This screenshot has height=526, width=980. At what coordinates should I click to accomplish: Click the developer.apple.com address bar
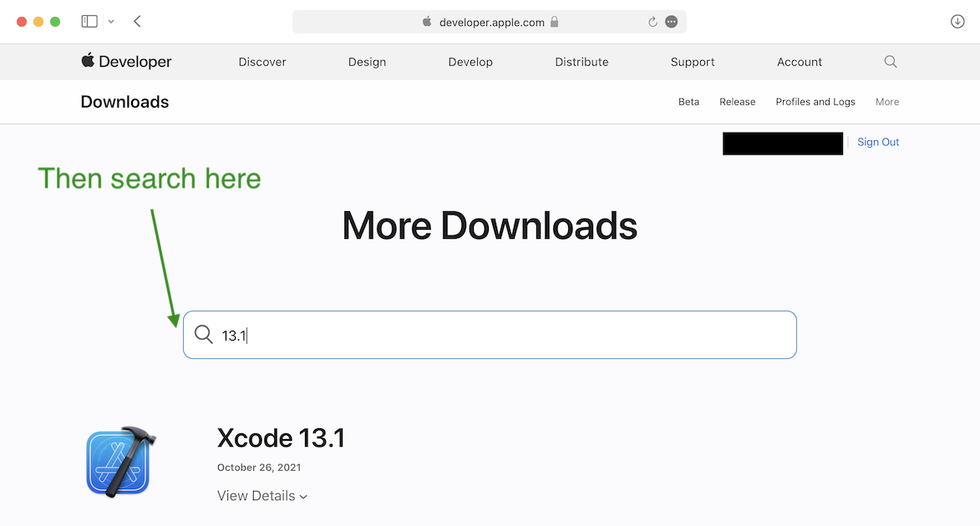click(490, 22)
